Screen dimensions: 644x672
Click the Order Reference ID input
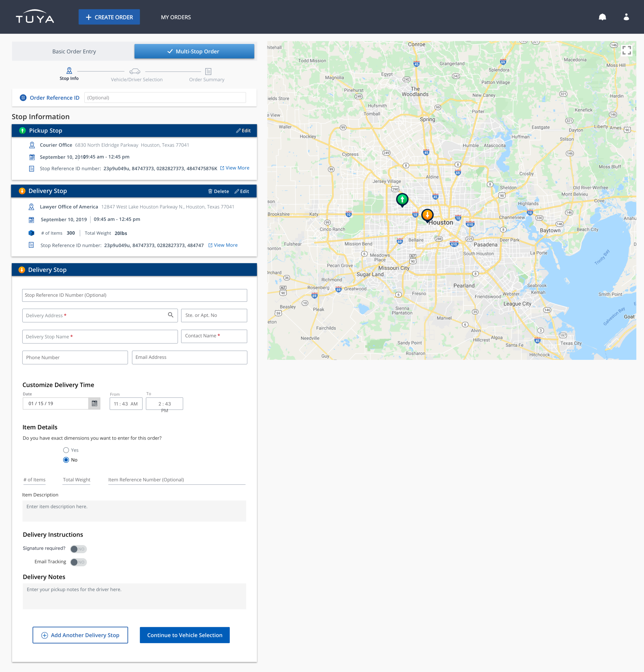click(x=165, y=98)
